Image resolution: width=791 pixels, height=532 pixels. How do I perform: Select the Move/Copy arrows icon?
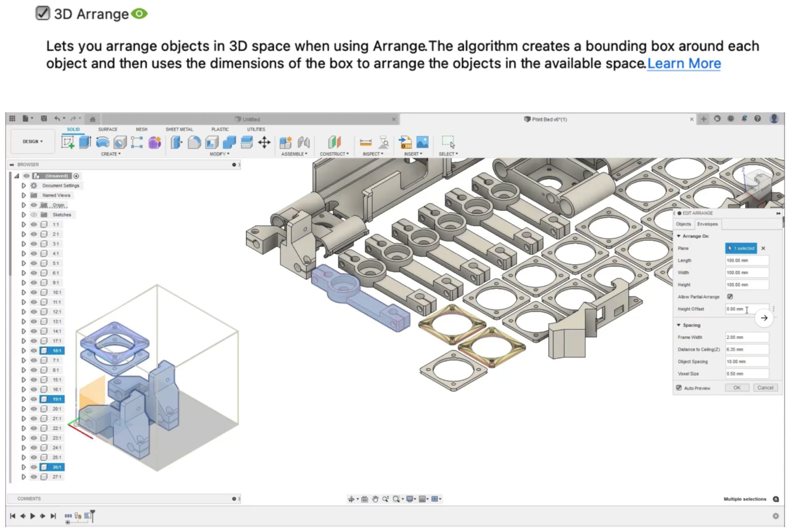pos(264,142)
